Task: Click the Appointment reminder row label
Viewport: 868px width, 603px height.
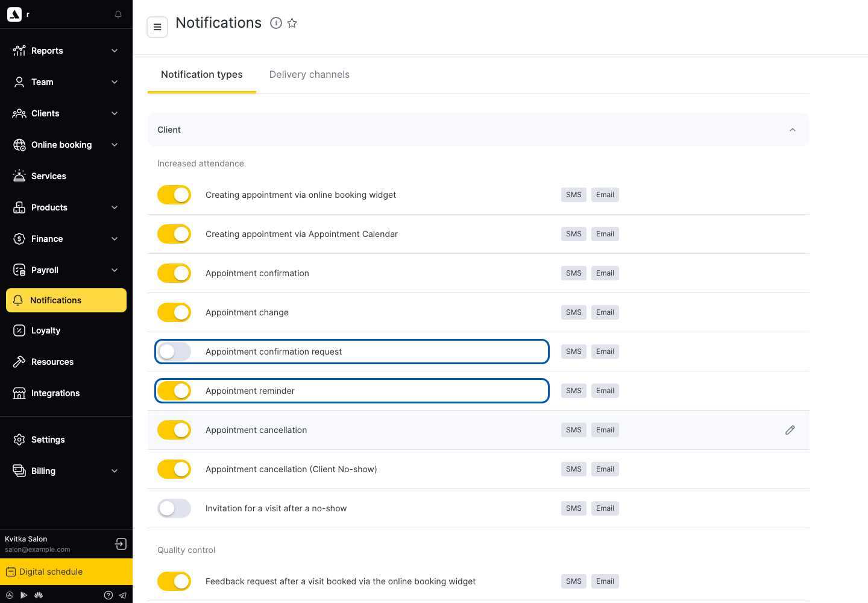Action: point(250,391)
